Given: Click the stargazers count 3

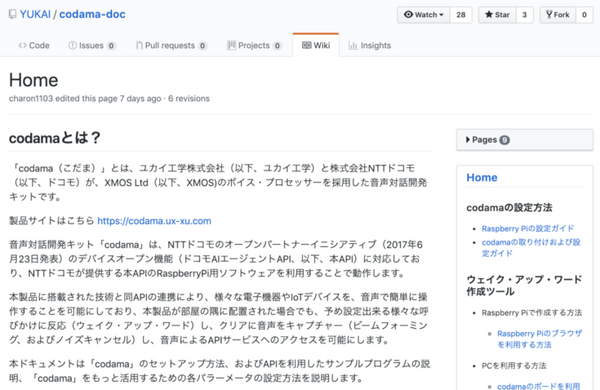Looking at the screenshot, I should tap(525, 15).
